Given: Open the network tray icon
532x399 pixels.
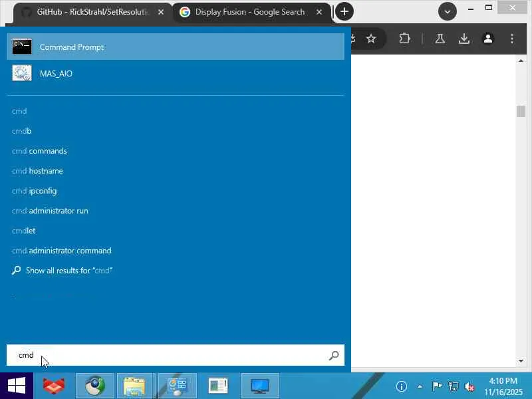Looking at the screenshot, I should [453, 386].
